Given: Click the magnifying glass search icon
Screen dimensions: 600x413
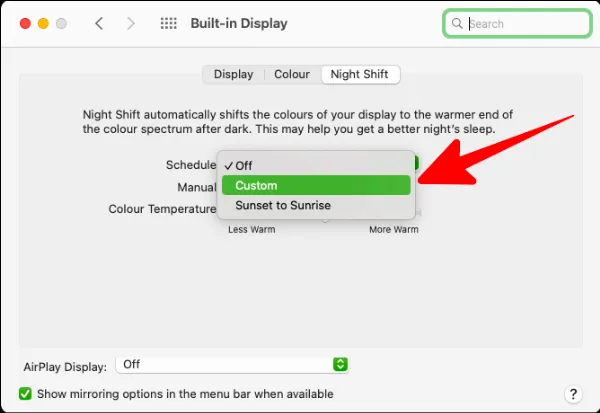Looking at the screenshot, I should click(458, 23).
